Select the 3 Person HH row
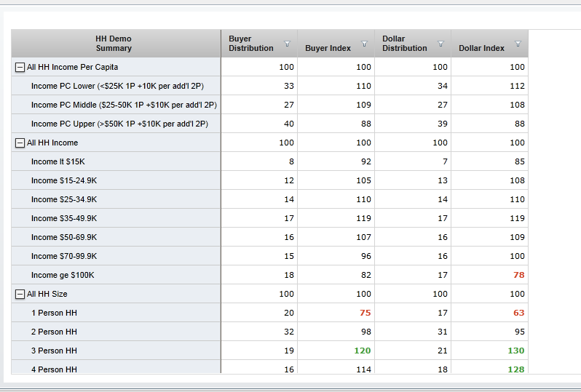Image resolution: width=581 pixels, height=392 pixels. (x=54, y=351)
